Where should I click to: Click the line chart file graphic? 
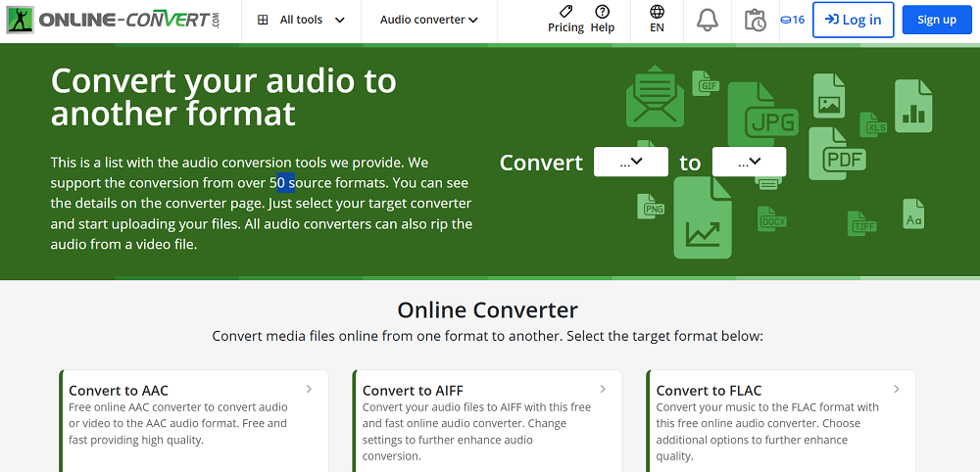tap(703, 217)
